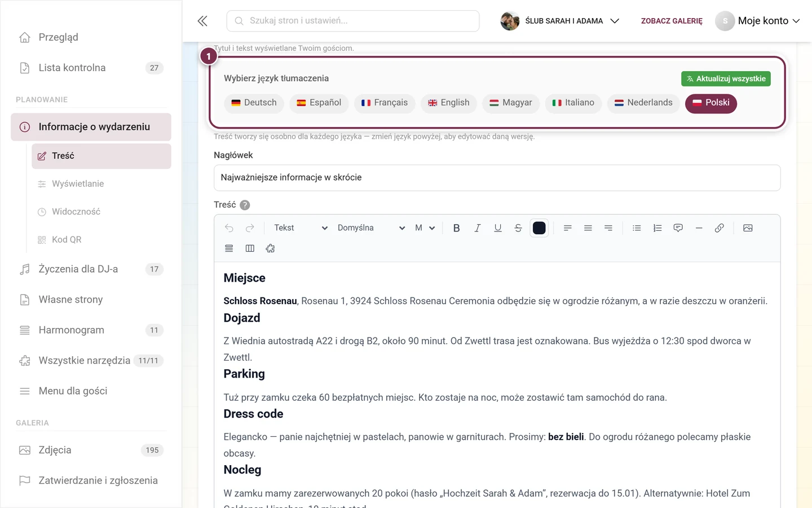Insert a quote block
The width and height of the screenshot is (812, 508).
(678, 228)
